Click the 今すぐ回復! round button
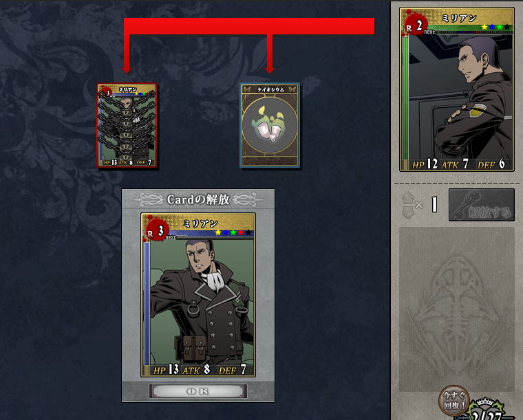Screen dimensions: 523x420 tap(454, 401)
